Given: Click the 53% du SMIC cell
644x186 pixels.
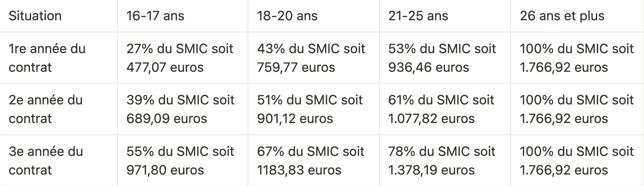Looking at the screenshot, I should 442,58.
